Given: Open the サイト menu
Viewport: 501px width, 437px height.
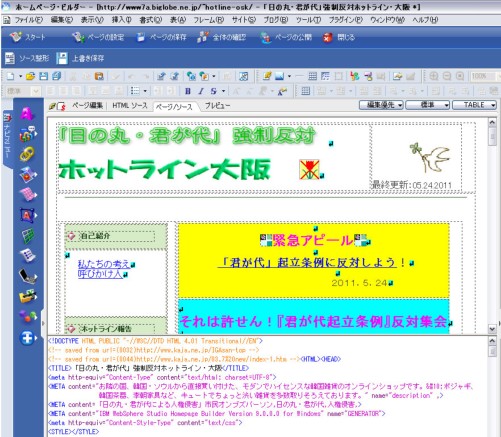Looking at the screenshot, I should [x=244, y=20].
